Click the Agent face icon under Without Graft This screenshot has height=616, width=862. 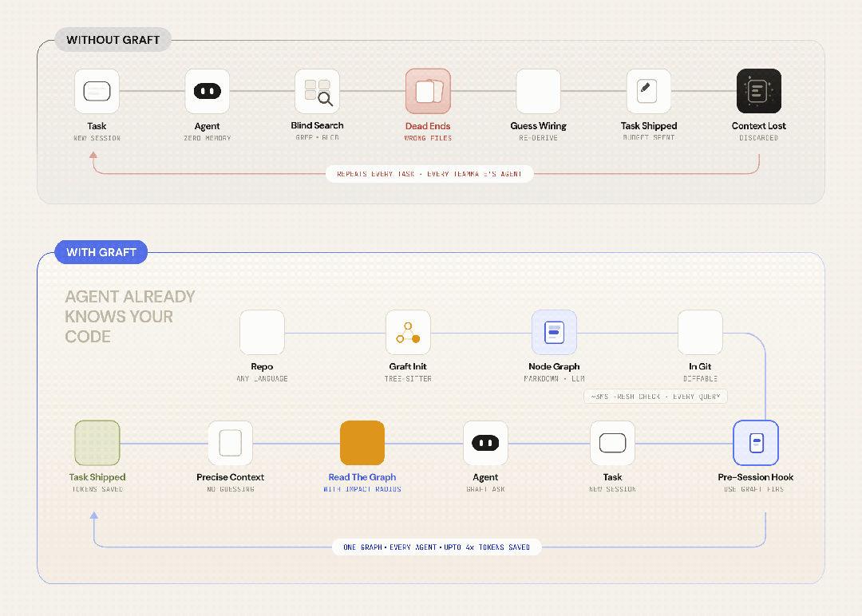pyautogui.click(x=208, y=91)
